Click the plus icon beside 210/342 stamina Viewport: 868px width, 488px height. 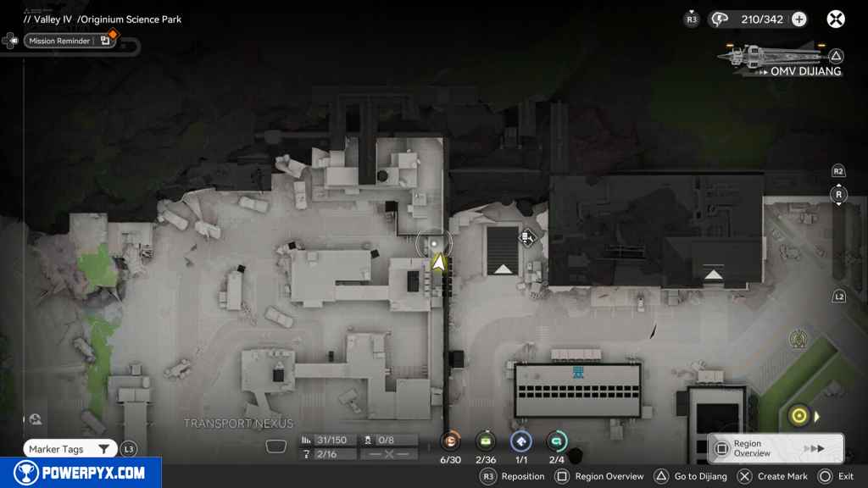tap(798, 19)
